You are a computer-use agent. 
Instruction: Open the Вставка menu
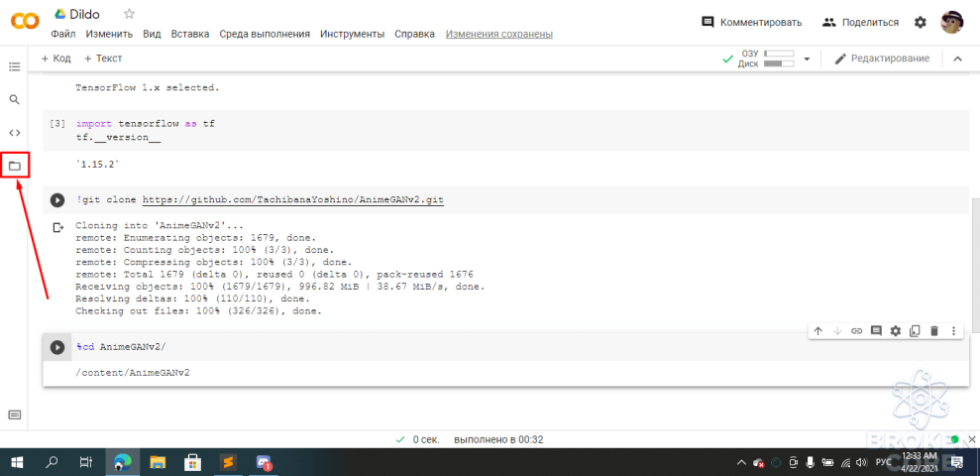(x=190, y=34)
